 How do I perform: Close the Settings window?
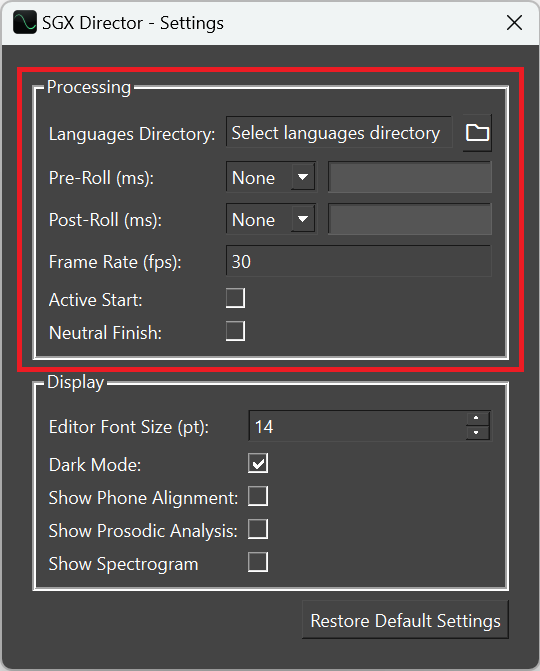pyautogui.click(x=514, y=23)
